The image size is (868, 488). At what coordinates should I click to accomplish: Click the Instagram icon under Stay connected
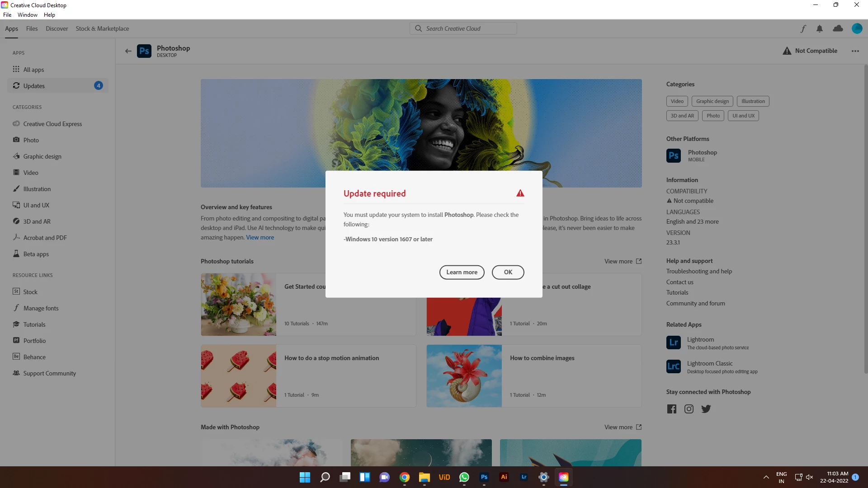point(689,409)
